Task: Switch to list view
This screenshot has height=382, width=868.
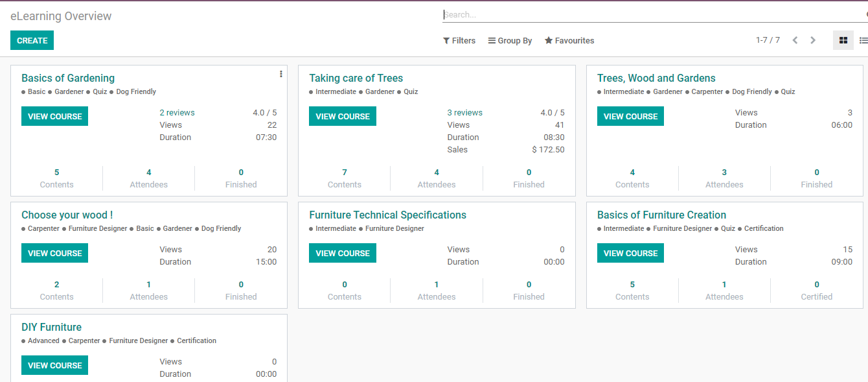Action: click(863, 40)
